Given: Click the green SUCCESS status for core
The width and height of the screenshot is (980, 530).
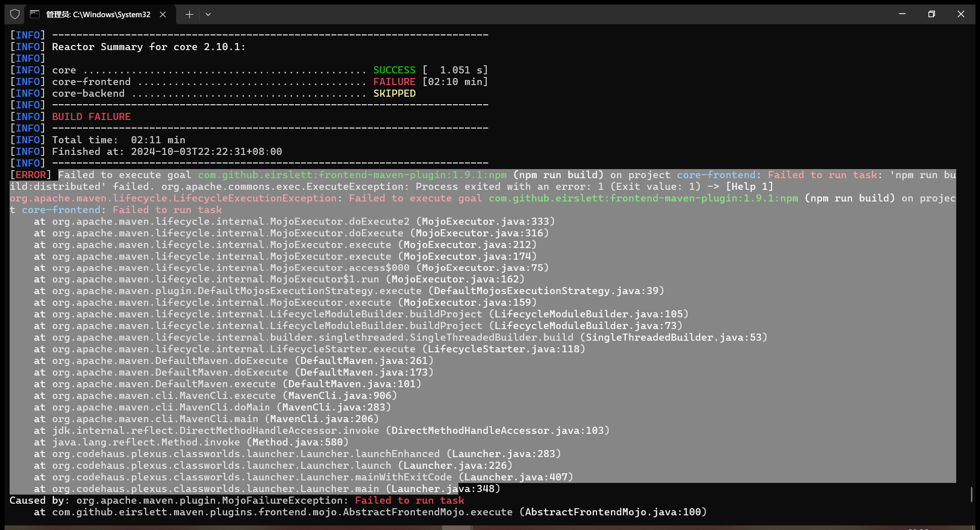Looking at the screenshot, I should click(x=394, y=70).
